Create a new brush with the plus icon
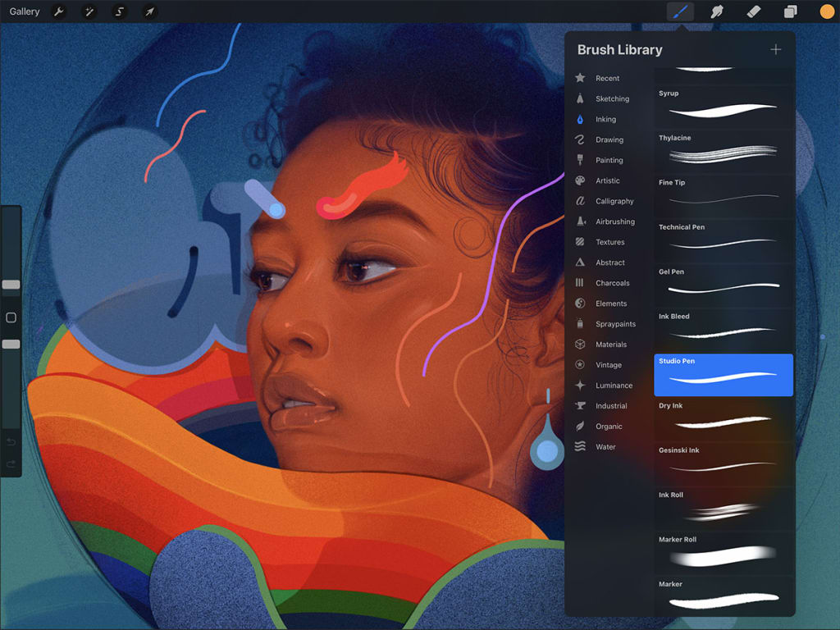This screenshot has height=630, width=840. pos(775,49)
